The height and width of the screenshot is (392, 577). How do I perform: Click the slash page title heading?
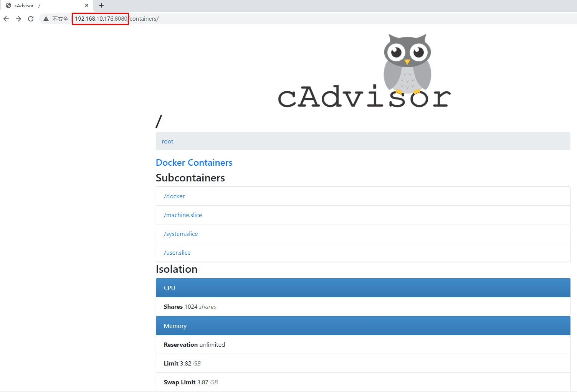pyautogui.click(x=159, y=121)
